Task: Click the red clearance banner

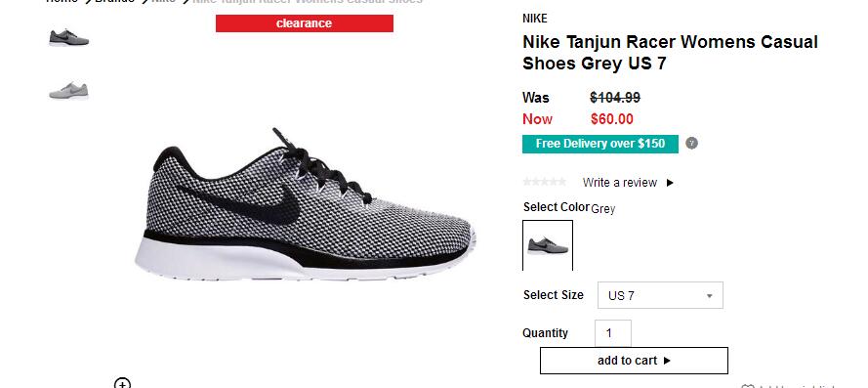Action: coord(305,23)
